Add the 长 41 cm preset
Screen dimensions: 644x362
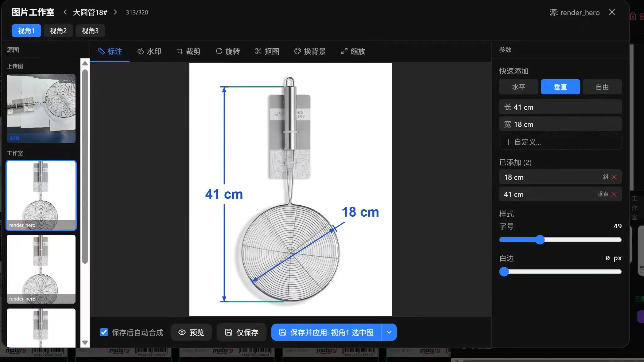coord(561,107)
